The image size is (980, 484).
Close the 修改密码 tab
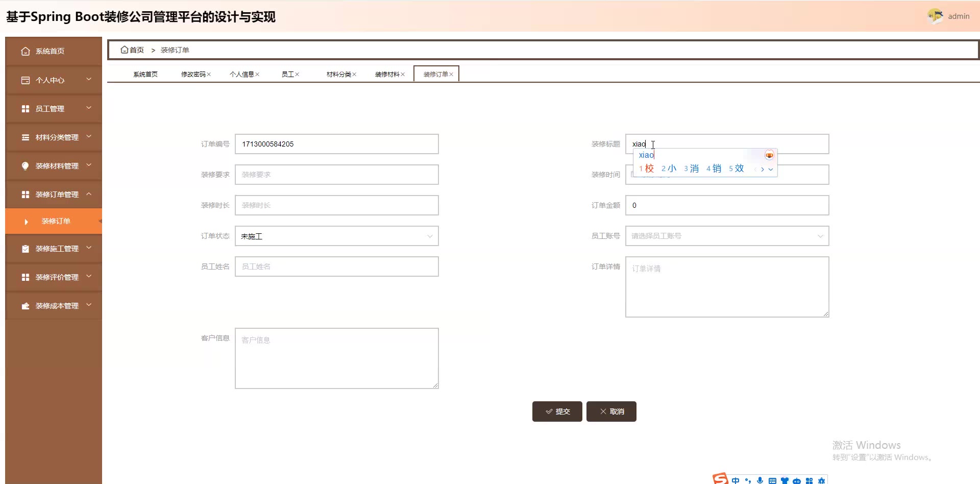[x=209, y=75]
